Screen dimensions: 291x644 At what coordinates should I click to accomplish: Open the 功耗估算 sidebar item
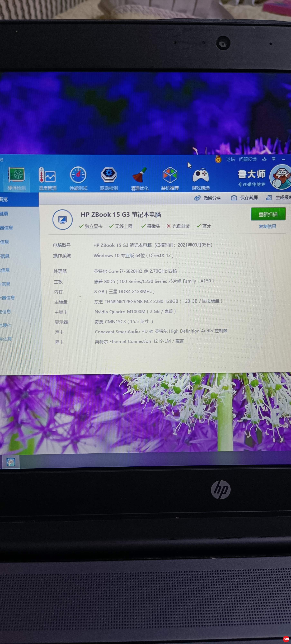coord(6,339)
